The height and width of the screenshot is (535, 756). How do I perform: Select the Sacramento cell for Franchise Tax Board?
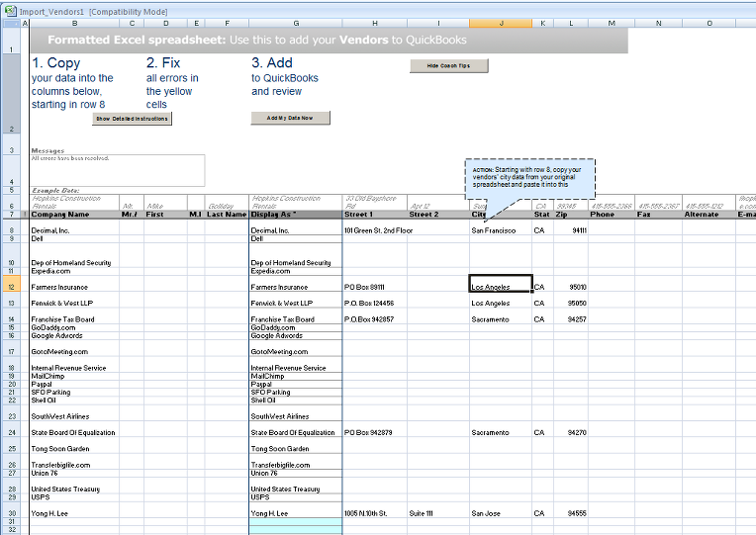501,319
